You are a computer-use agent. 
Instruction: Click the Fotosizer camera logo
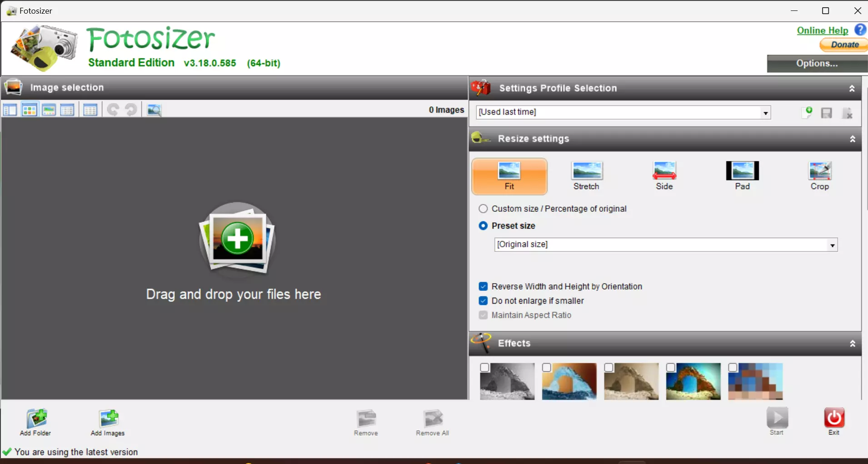click(x=44, y=48)
